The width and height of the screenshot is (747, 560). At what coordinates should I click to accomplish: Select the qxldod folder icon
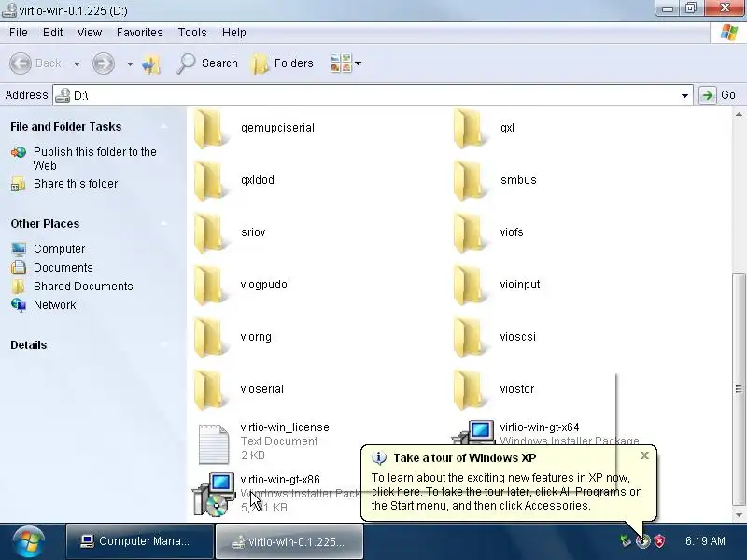[209, 180]
